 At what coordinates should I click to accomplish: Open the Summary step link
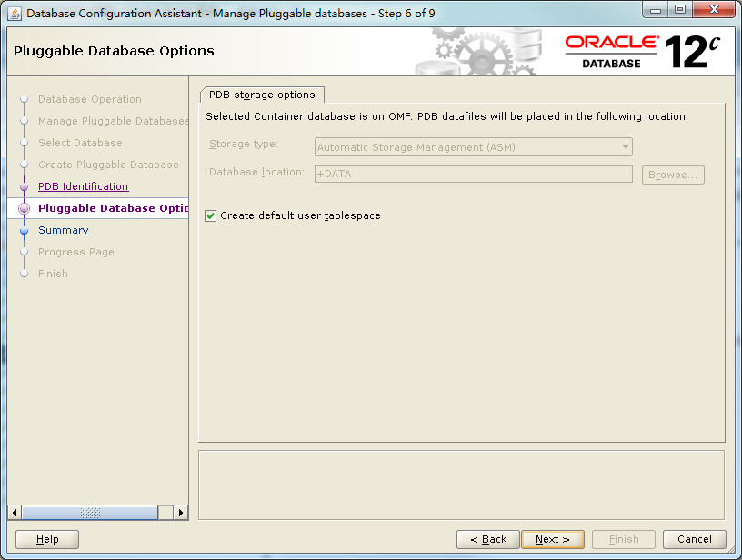(x=64, y=230)
